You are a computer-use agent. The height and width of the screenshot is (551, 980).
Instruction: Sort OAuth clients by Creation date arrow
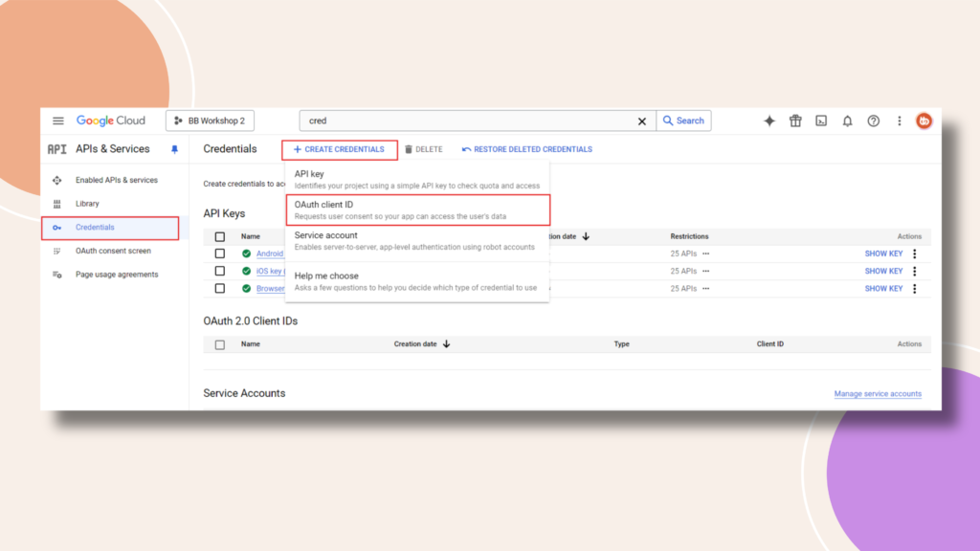click(446, 344)
